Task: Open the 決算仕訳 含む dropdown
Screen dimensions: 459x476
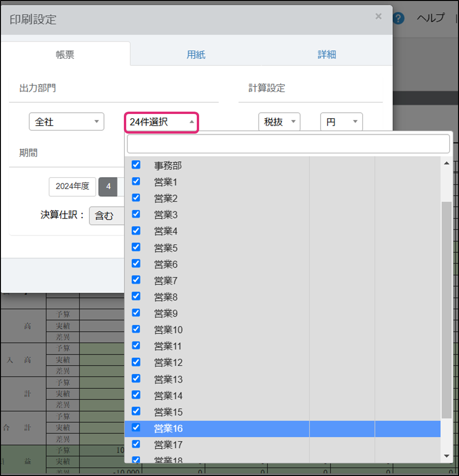Action: tap(107, 215)
